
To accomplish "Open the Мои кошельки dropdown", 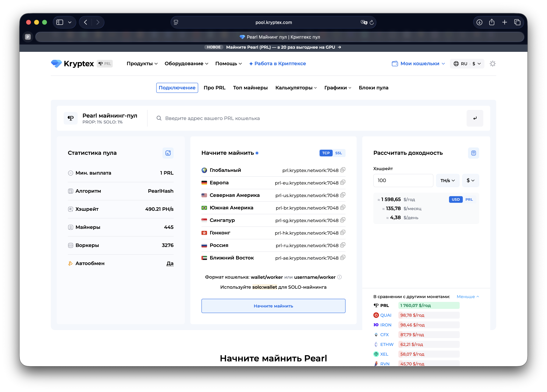I will [418, 64].
